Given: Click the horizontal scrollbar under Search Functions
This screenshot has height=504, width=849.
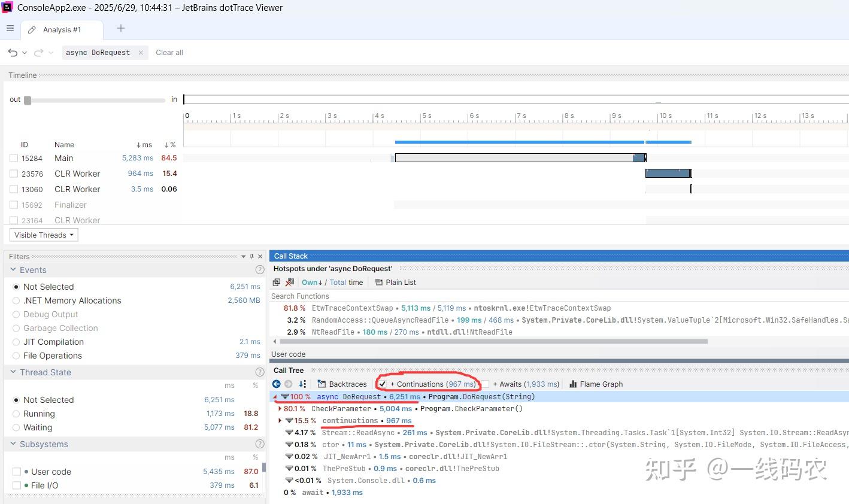Looking at the screenshot, I should [x=491, y=341].
